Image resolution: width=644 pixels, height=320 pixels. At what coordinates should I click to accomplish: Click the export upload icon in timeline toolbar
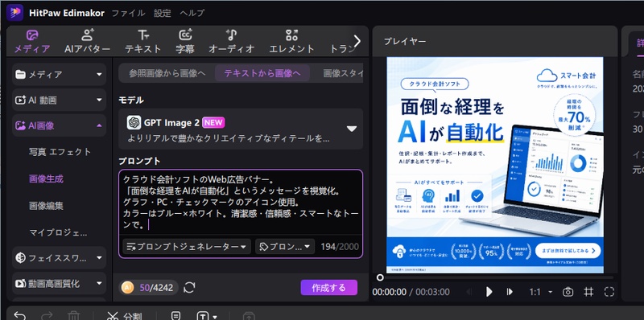(249, 316)
